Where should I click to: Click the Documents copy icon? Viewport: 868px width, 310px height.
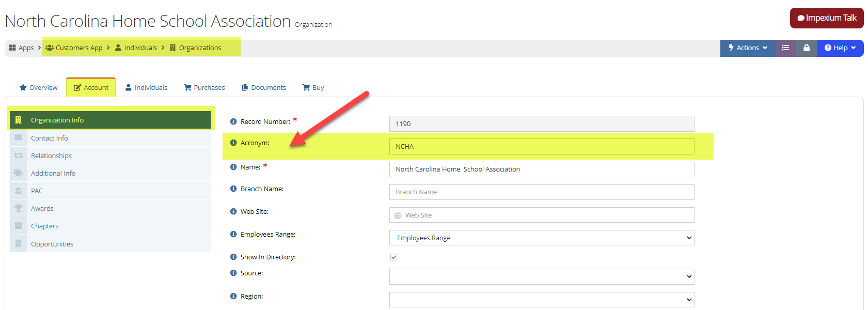coord(245,87)
